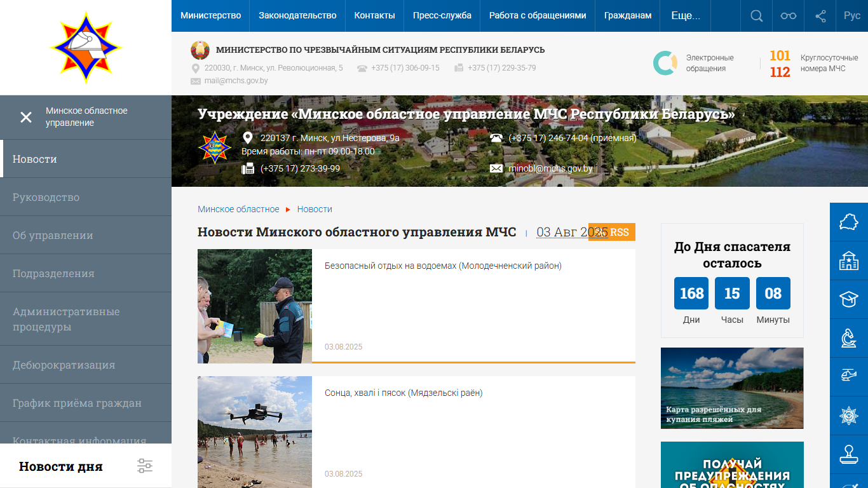Click the Новости дня panel title

(61, 466)
